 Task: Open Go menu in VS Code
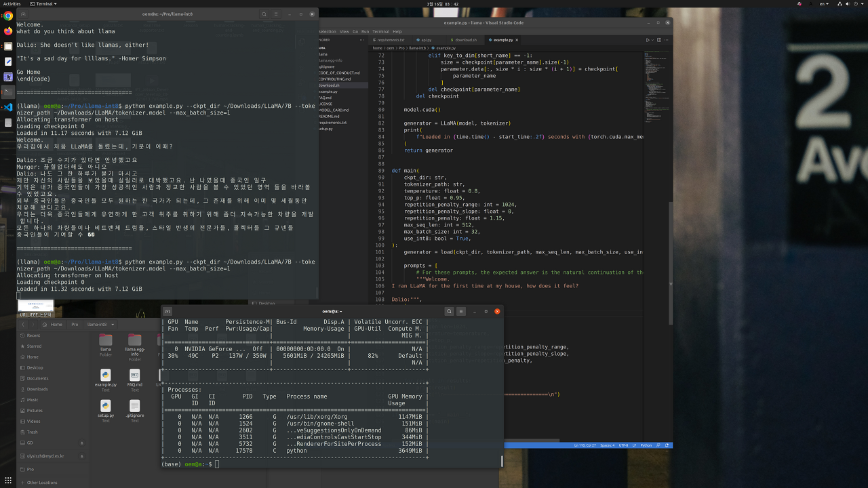(355, 31)
